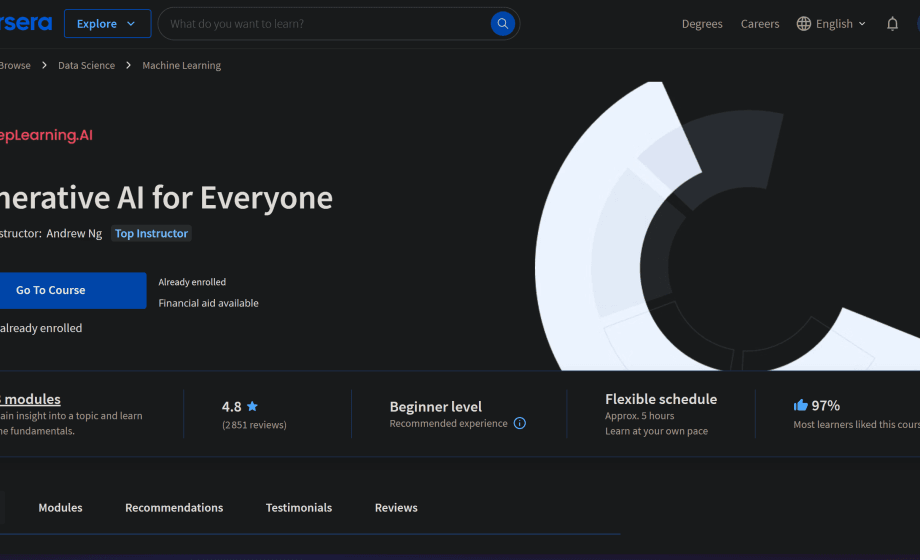Image resolution: width=920 pixels, height=560 pixels.
Task: Click the thumbs-up 97% icon
Action: tap(800, 405)
